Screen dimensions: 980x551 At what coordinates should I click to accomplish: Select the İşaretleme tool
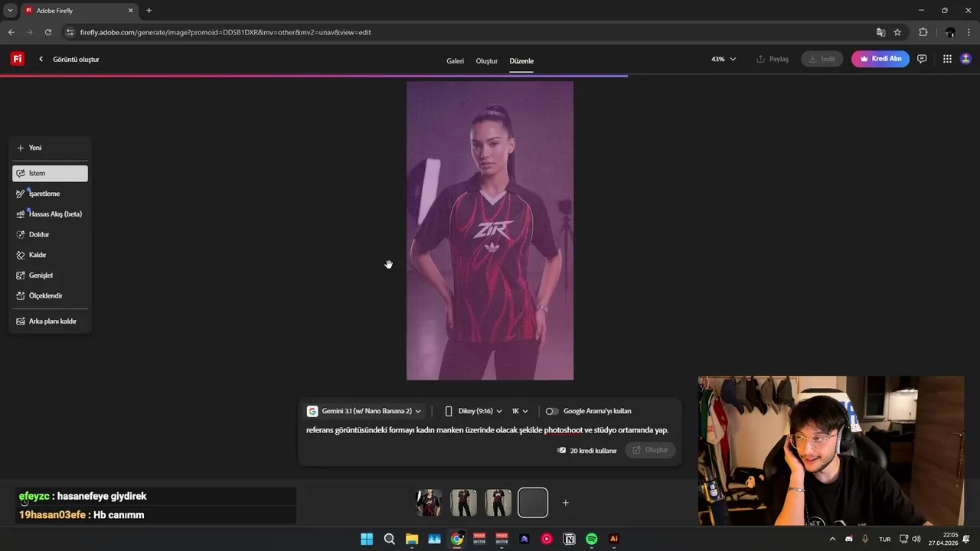pos(50,194)
